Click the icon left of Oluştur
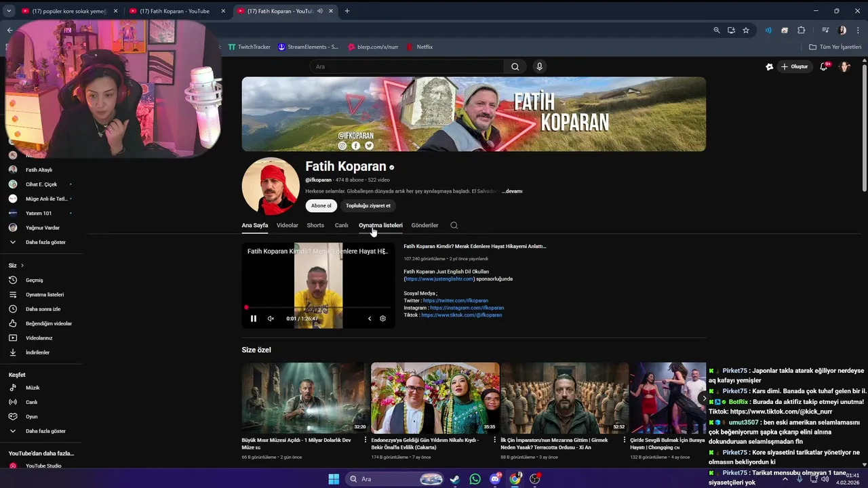This screenshot has height=488, width=868. click(x=769, y=66)
